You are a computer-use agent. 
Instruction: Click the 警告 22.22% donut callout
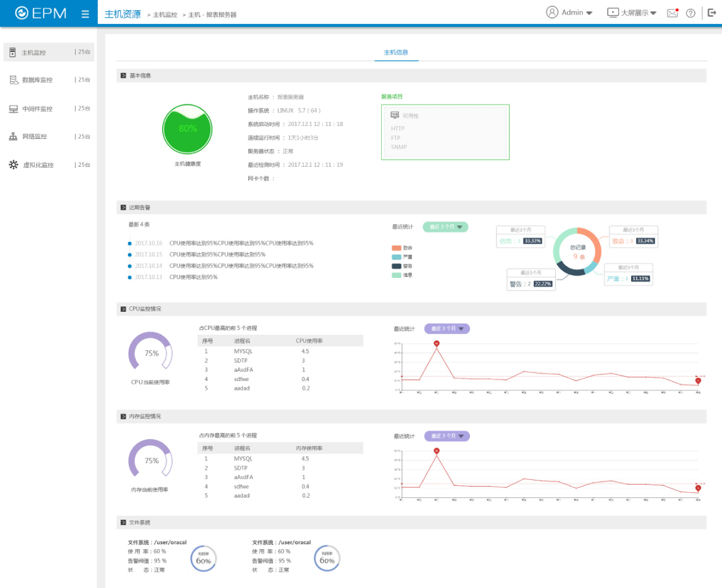point(531,280)
